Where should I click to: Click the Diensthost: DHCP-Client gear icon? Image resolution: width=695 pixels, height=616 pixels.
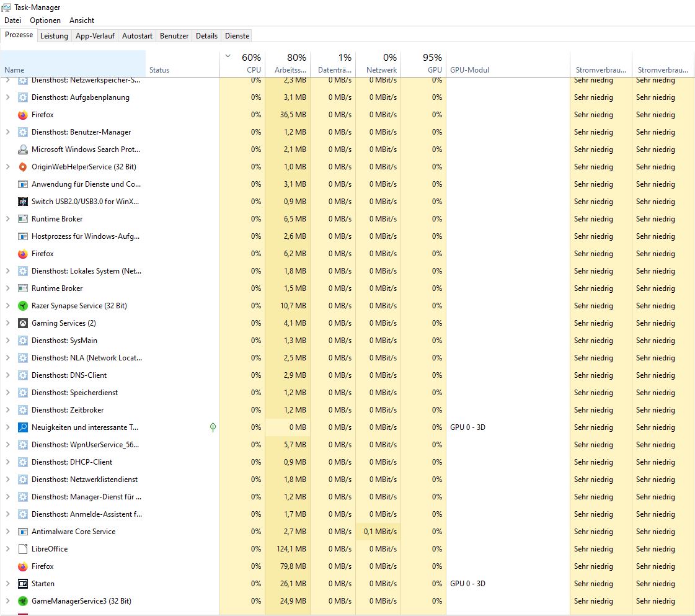click(22, 462)
